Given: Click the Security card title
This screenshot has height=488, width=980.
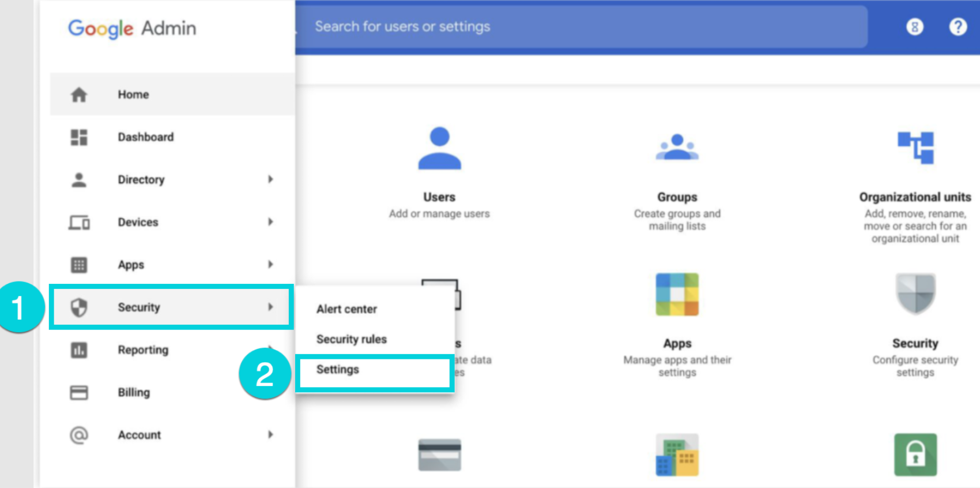Looking at the screenshot, I should (x=915, y=344).
